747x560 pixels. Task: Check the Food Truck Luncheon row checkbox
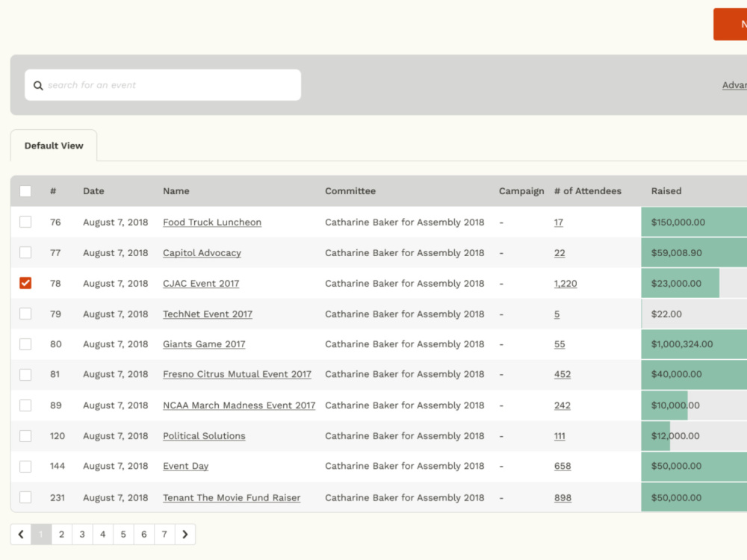tap(25, 222)
